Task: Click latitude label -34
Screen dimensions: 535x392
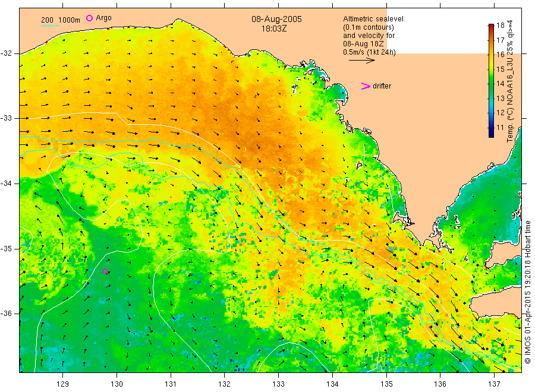Action: [6, 184]
